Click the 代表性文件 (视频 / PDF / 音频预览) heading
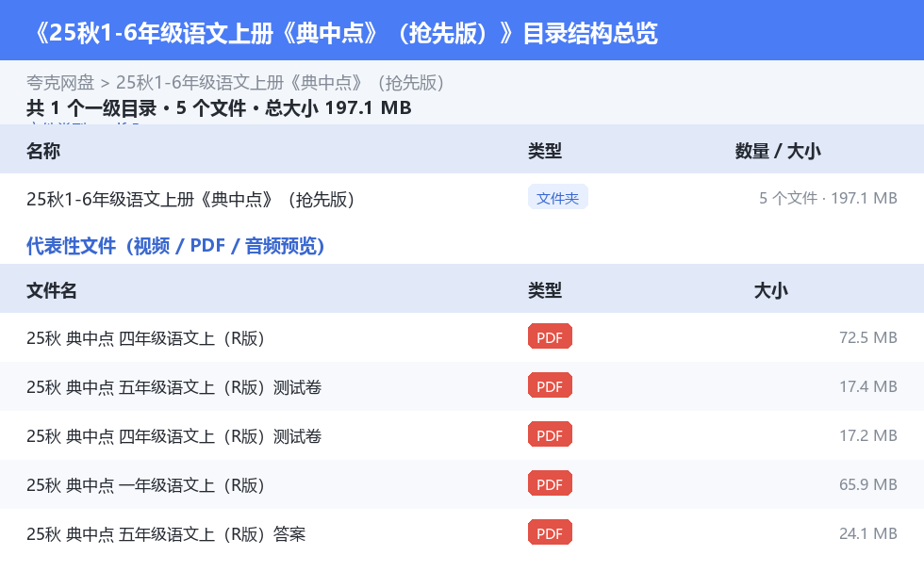 (x=175, y=246)
